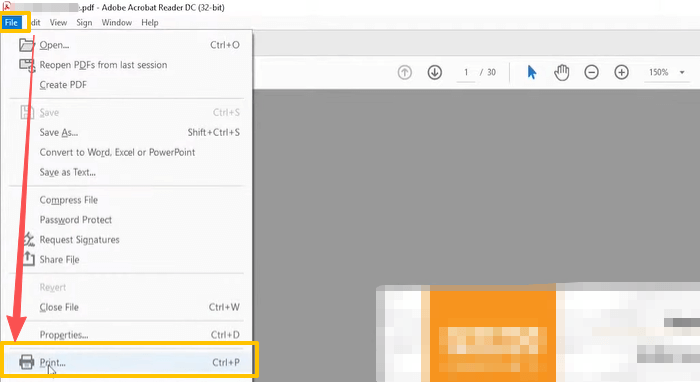Viewport: 700px width, 382px height.
Task: Select Save As... menu entry
Action: click(127, 133)
